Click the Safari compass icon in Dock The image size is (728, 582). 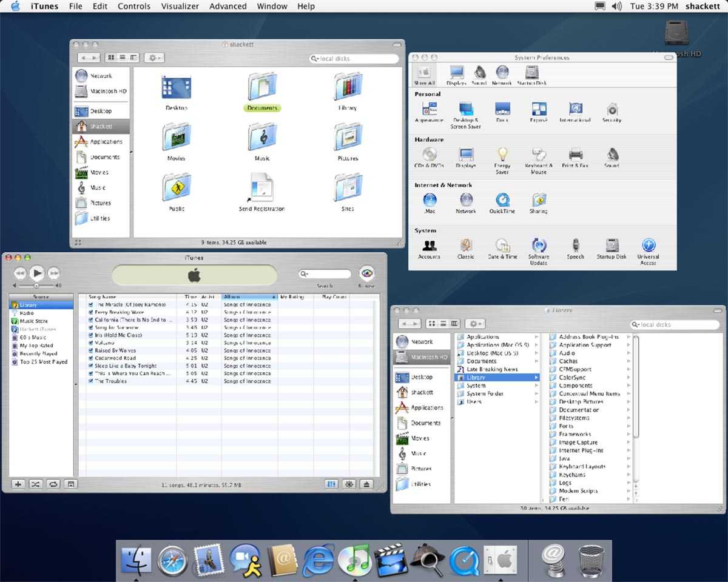click(x=172, y=559)
